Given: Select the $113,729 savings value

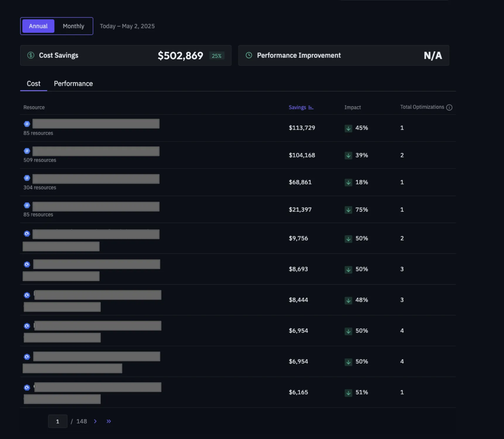Looking at the screenshot, I should click(x=302, y=128).
